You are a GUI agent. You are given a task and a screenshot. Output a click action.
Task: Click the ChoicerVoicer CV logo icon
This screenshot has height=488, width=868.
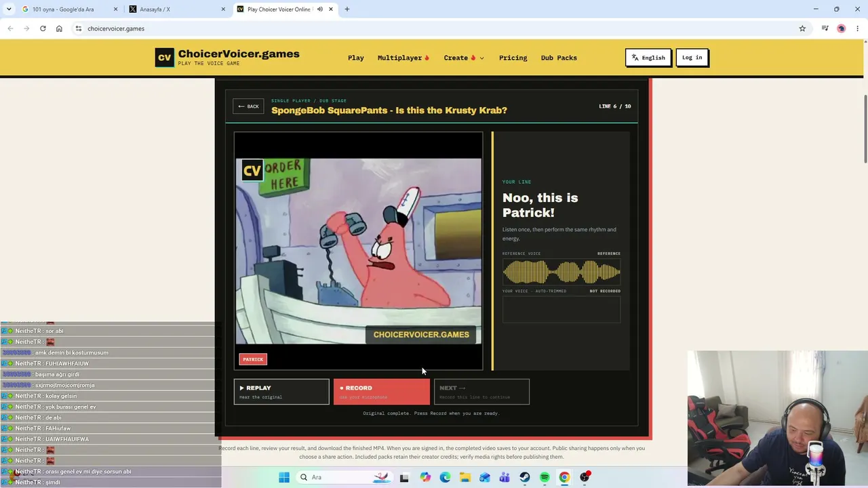coord(165,58)
